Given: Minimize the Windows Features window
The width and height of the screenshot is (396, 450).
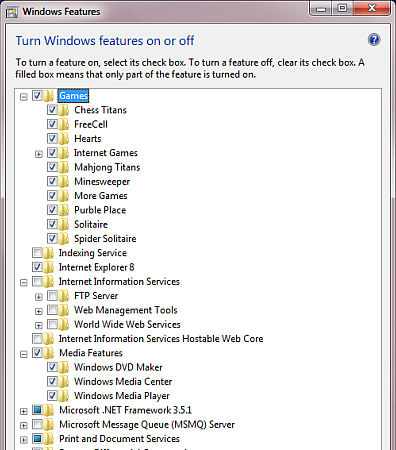Looking at the screenshot, I should [x=321, y=8].
